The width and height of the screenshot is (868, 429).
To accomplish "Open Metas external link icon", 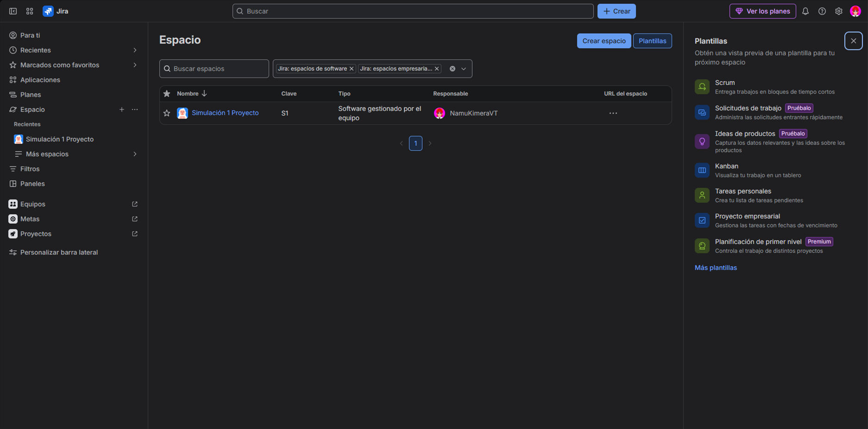I will (x=135, y=219).
